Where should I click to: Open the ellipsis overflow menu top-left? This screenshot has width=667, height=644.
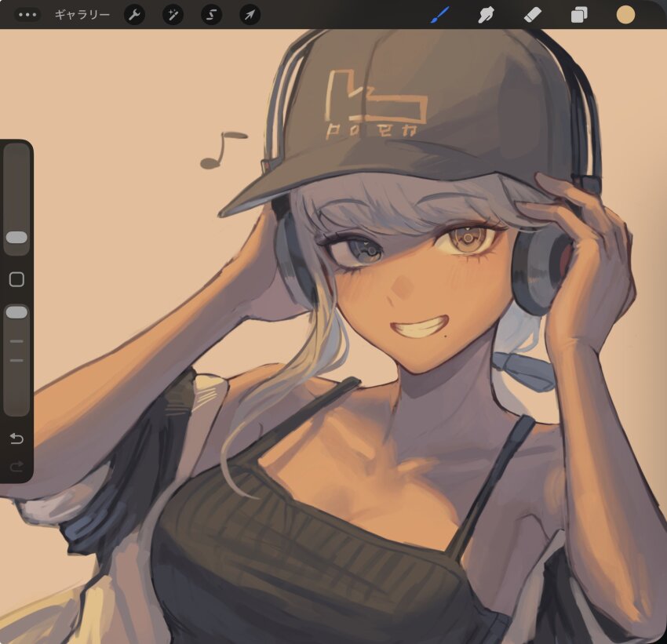(27, 13)
